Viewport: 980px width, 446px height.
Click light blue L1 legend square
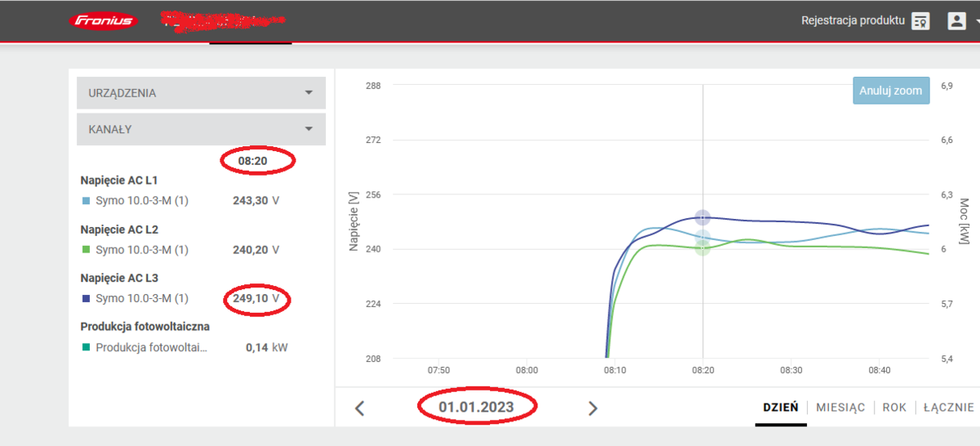(85, 201)
